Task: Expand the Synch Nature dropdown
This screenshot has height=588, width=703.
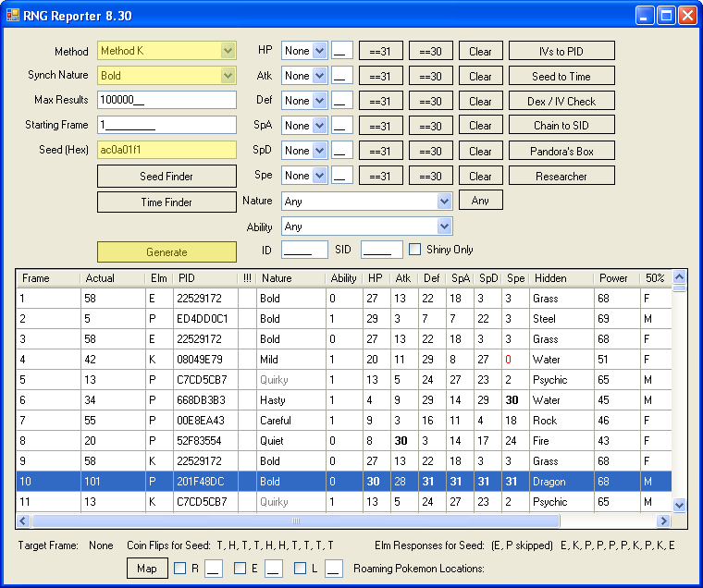Action: [x=228, y=76]
